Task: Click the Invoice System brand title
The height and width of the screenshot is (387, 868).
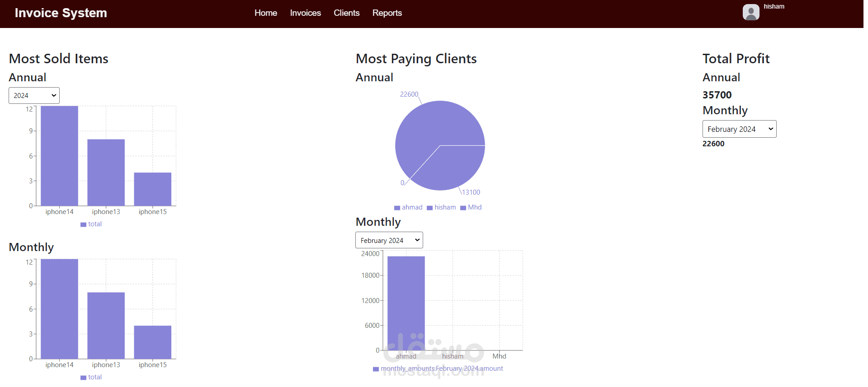Action: (x=61, y=13)
